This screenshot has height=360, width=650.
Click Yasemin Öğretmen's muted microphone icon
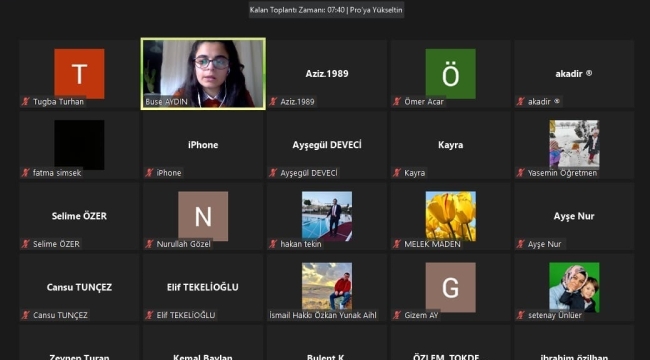coord(520,173)
